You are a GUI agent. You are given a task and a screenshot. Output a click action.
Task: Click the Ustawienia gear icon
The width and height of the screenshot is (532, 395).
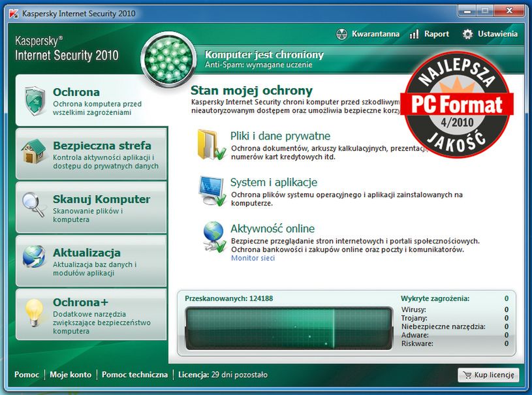(x=467, y=34)
